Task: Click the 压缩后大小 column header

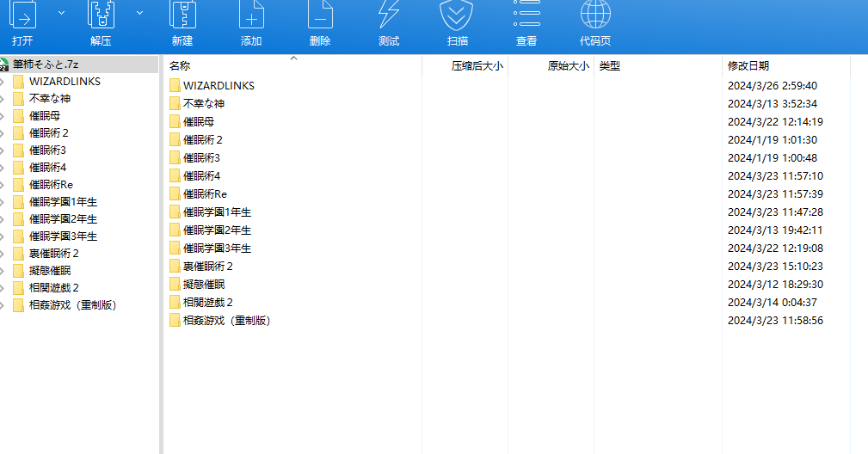Action: click(x=477, y=66)
